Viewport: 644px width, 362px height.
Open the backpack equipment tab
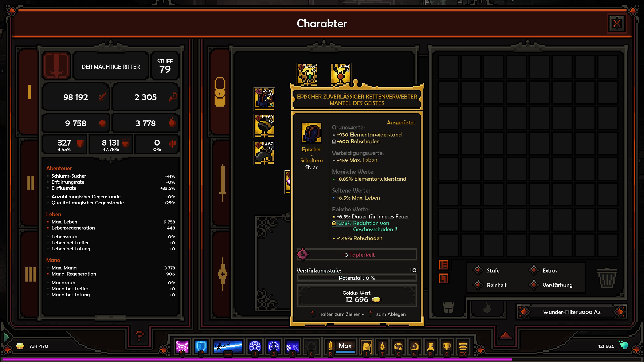pos(220,92)
